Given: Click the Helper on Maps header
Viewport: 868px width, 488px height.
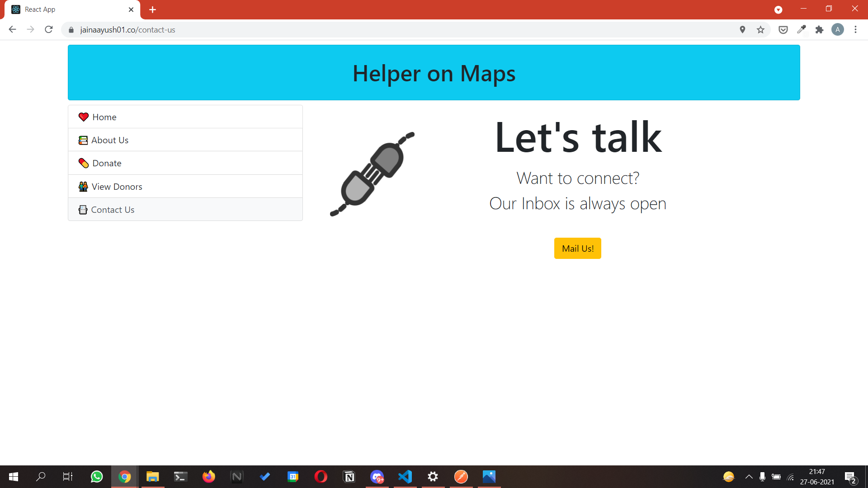Looking at the screenshot, I should click(x=434, y=73).
